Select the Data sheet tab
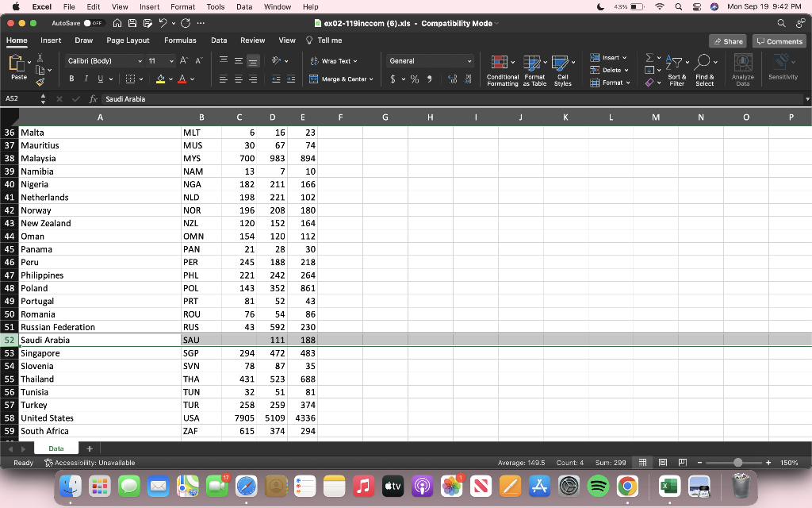 (x=56, y=448)
